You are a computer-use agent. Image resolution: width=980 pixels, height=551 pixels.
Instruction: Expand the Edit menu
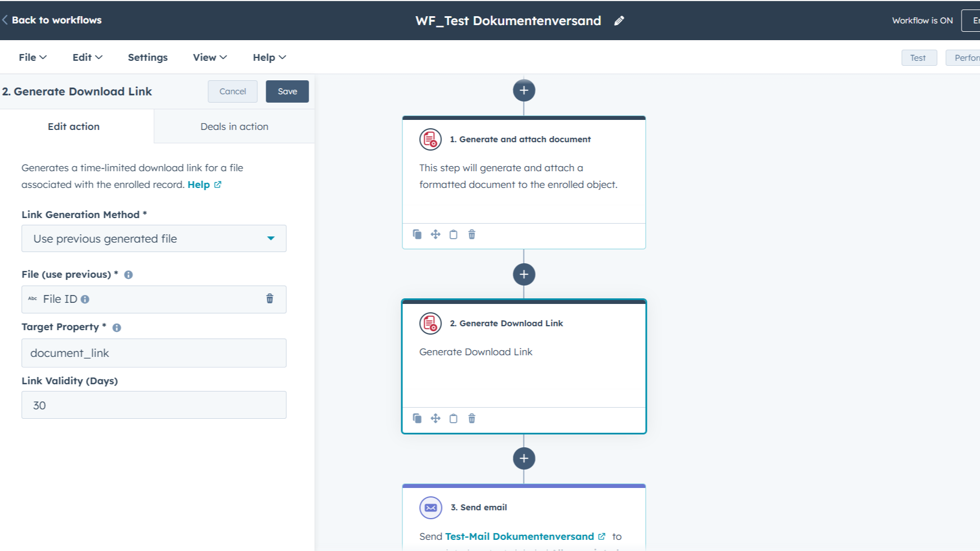(87, 57)
